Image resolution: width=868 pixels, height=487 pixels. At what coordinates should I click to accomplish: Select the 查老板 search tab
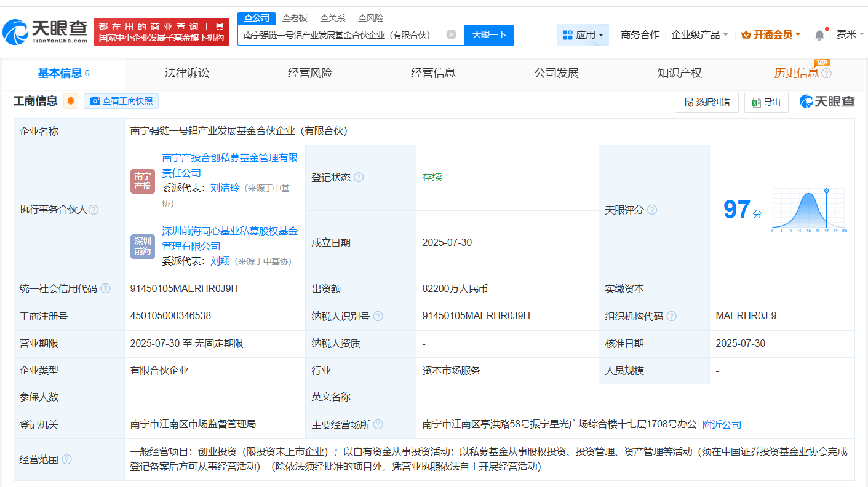[x=295, y=18]
